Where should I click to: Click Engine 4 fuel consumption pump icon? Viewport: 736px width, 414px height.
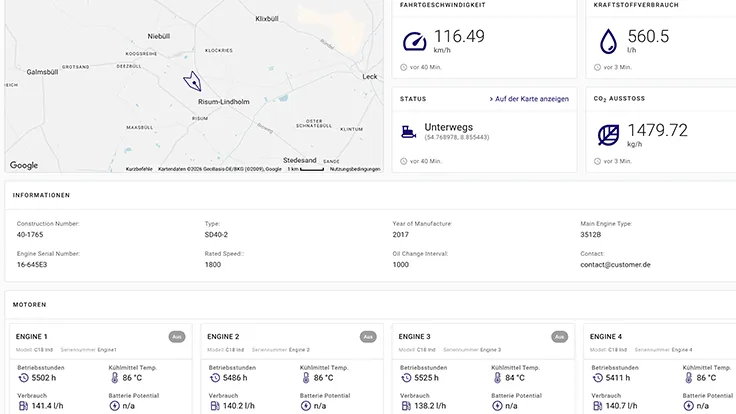tap(598, 406)
